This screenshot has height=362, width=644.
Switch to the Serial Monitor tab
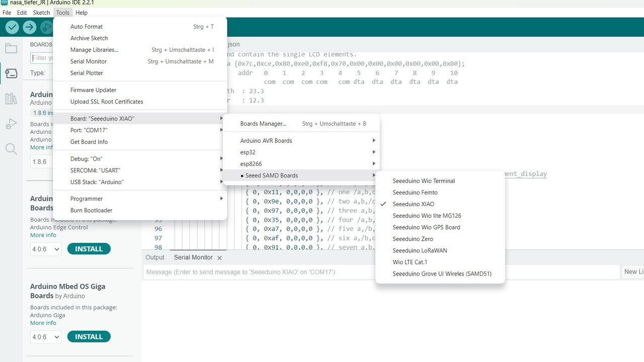tap(193, 257)
